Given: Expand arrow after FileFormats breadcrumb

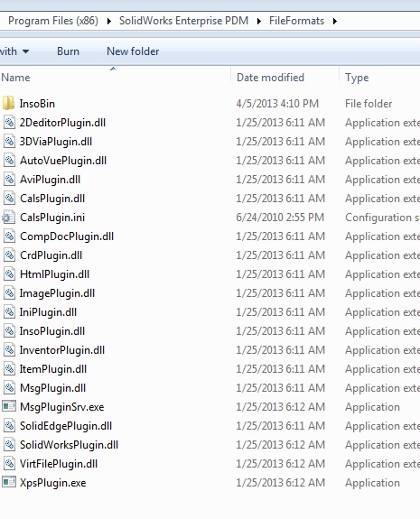Looking at the screenshot, I should coord(335,21).
